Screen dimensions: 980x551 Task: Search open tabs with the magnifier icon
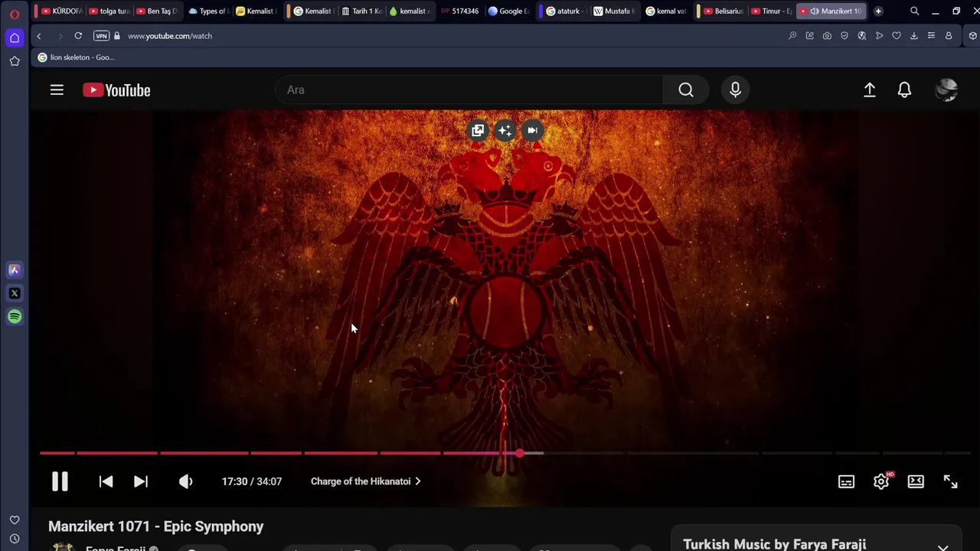(x=914, y=11)
